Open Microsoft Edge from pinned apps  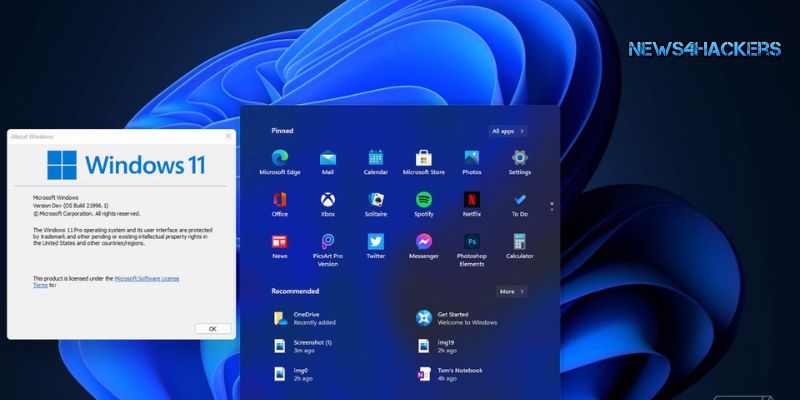[279, 158]
